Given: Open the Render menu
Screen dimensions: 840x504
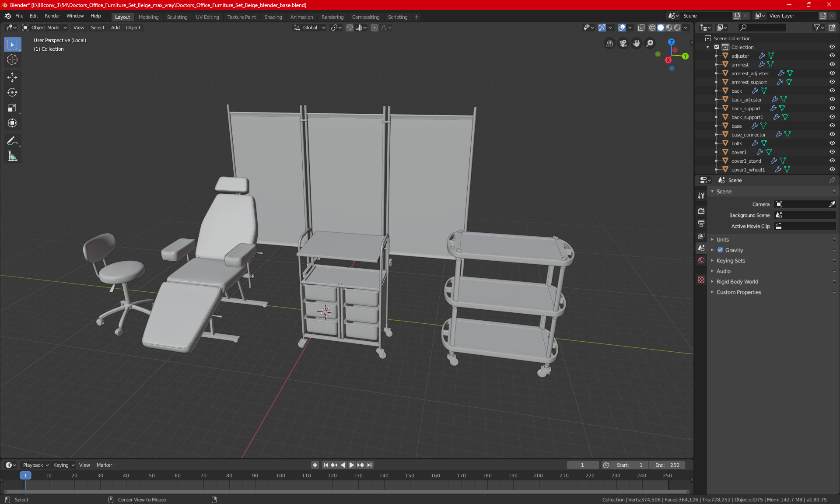Looking at the screenshot, I should 52,16.
